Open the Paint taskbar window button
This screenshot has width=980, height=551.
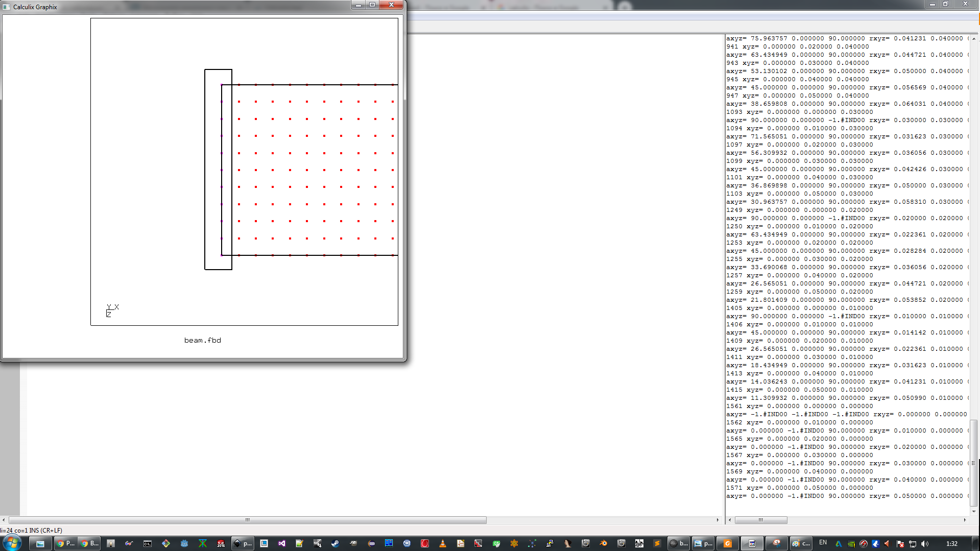(801, 544)
